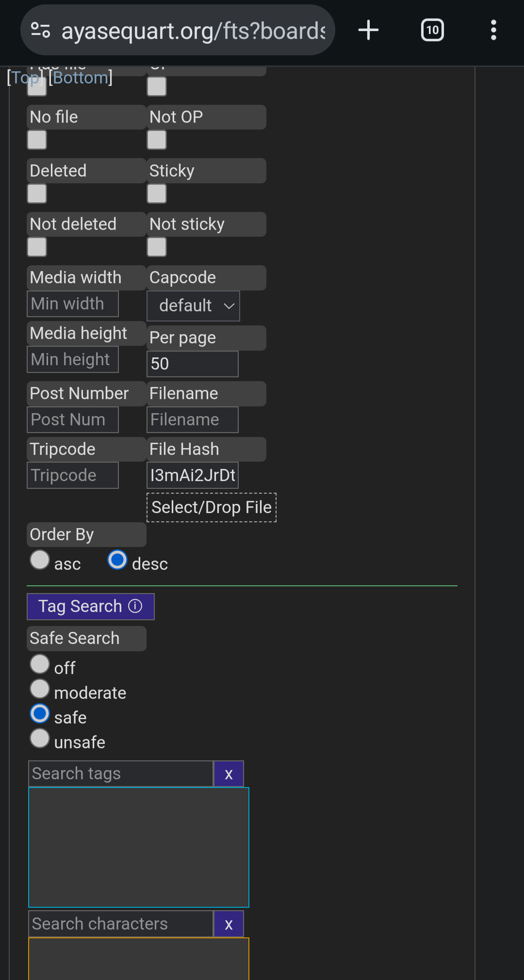Viewport: 524px width, 980px height.
Task: Set Safe Search to off
Action: point(40,664)
